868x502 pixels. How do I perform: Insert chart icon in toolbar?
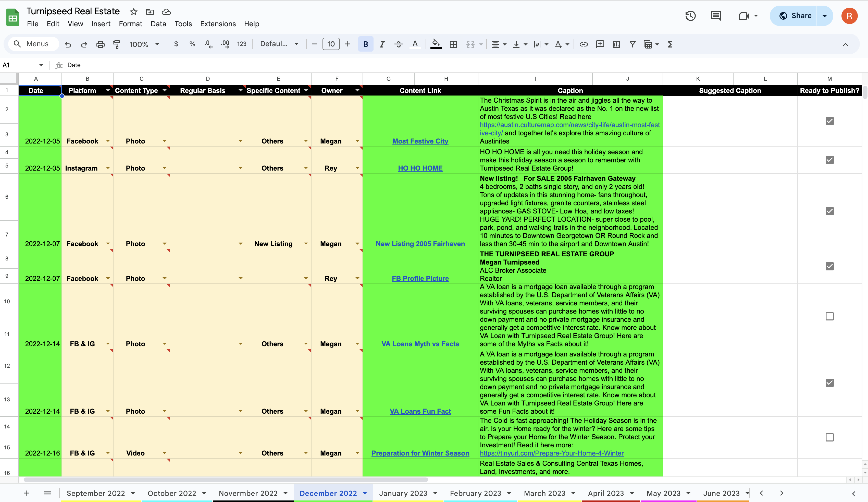click(616, 44)
